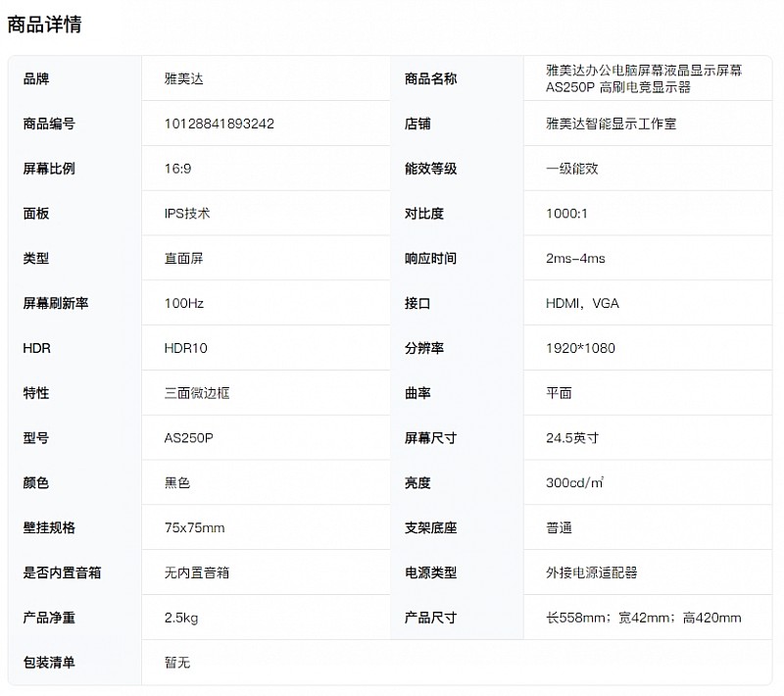Click the '类型' label

(36, 259)
